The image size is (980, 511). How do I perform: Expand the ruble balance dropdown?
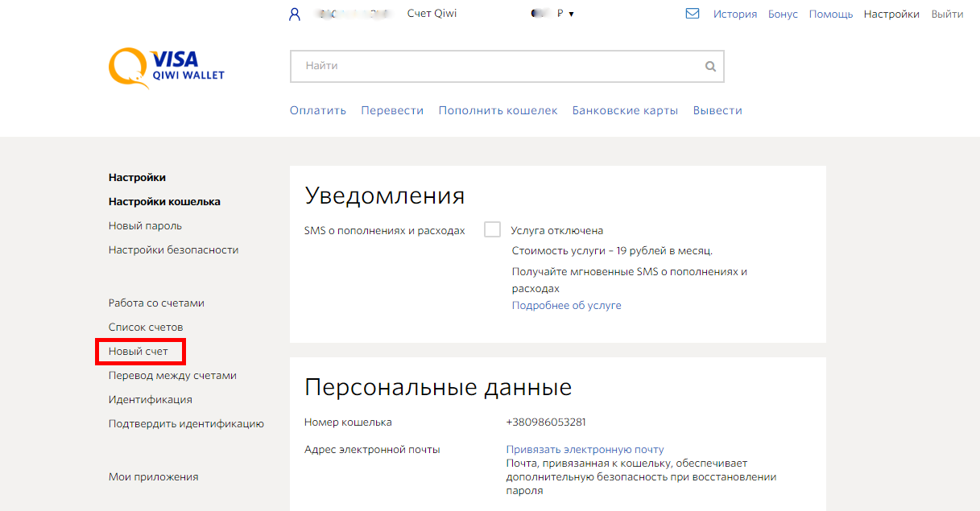coord(571,14)
